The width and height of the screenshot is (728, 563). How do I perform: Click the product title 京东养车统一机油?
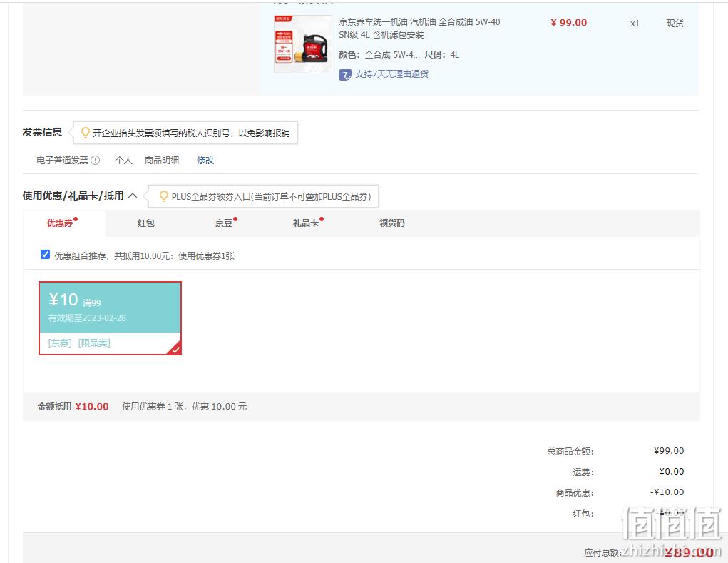coord(419,29)
